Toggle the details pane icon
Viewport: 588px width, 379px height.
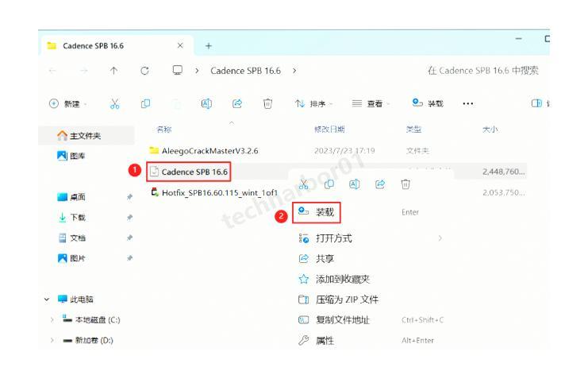(x=536, y=103)
